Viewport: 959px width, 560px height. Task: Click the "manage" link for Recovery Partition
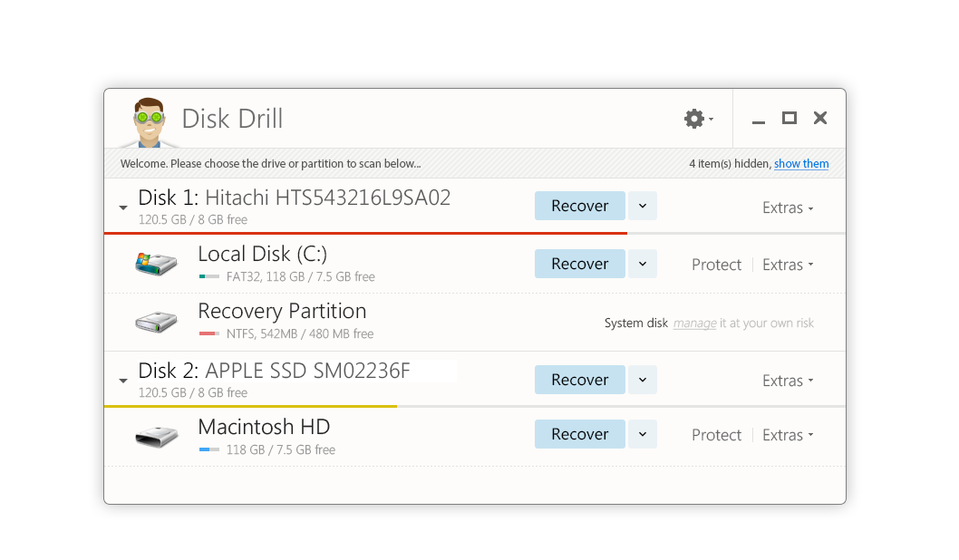[694, 323]
